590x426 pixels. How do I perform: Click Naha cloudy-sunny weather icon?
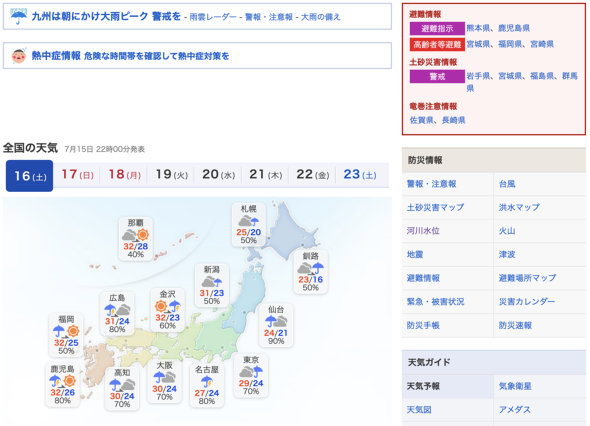click(135, 235)
